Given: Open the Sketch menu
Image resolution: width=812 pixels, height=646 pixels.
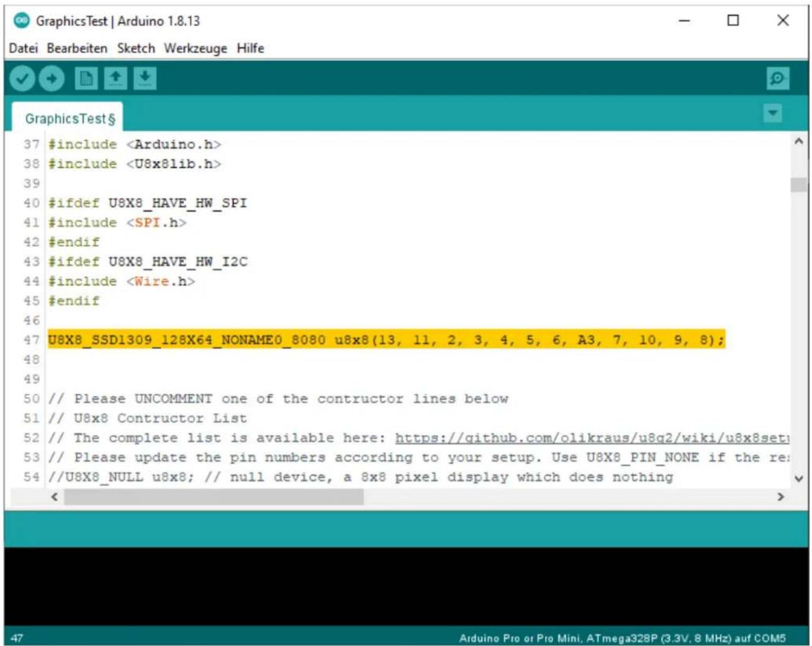Looking at the screenshot, I should (x=136, y=48).
